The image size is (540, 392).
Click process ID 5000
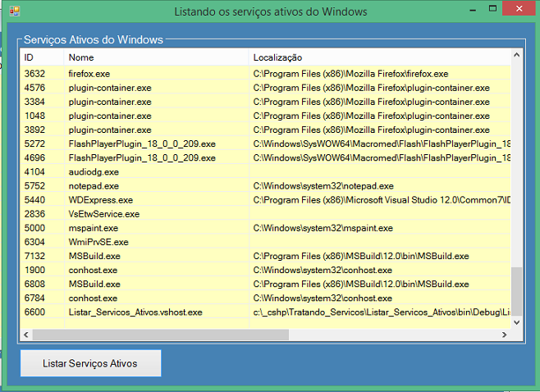coord(34,228)
